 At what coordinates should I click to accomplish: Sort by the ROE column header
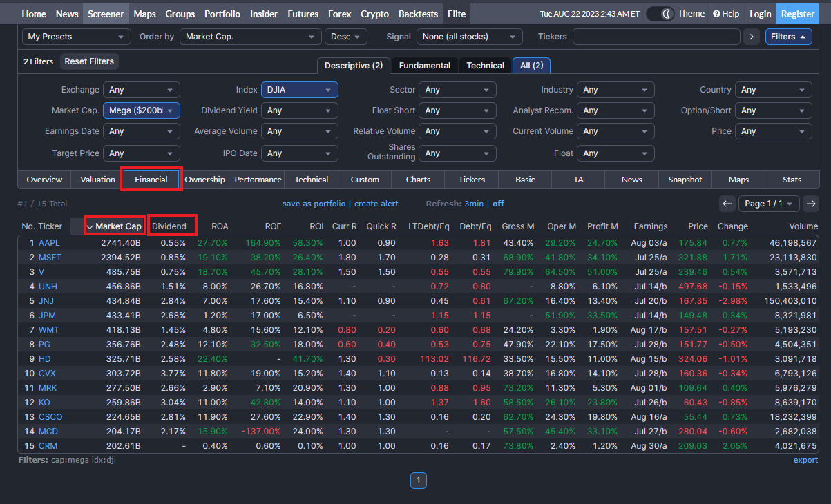pos(273,226)
